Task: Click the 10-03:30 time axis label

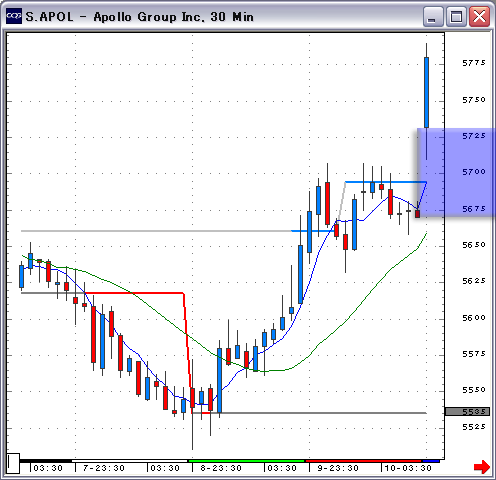Action: pos(408,468)
